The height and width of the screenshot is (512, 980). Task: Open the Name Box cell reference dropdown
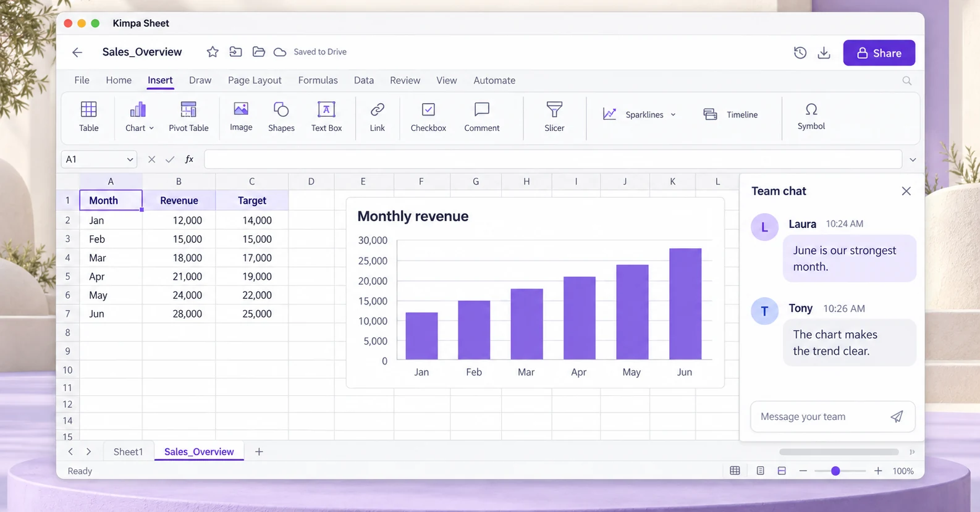click(x=130, y=159)
